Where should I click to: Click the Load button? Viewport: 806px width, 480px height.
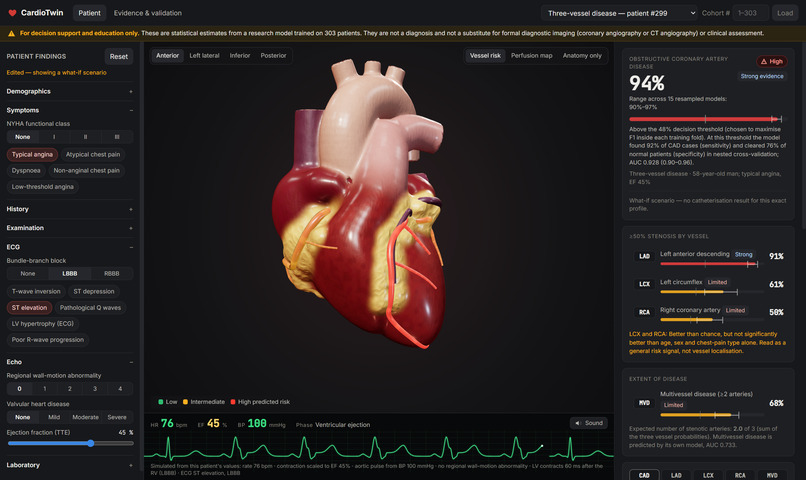tap(784, 13)
